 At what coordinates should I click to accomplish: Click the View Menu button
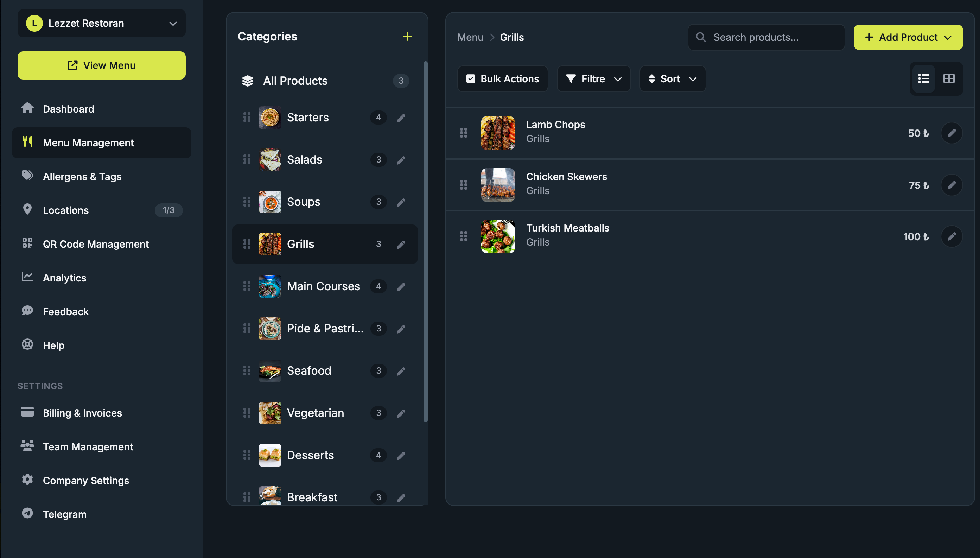102,65
